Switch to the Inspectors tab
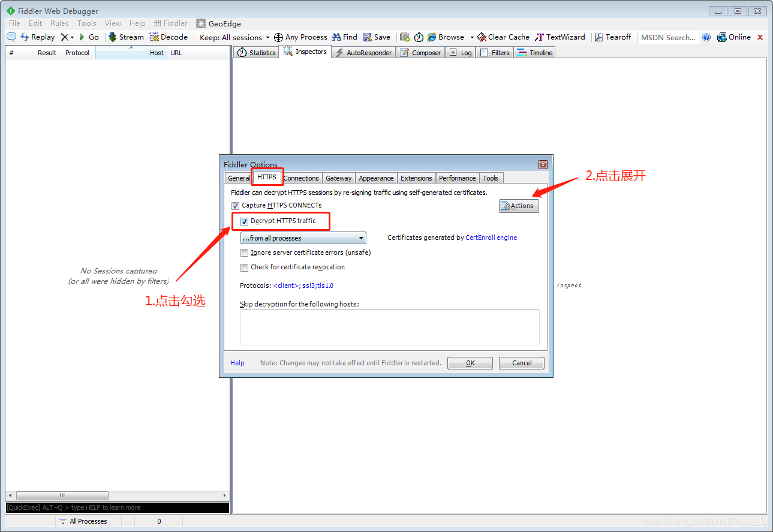773x532 pixels. coord(305,52)
